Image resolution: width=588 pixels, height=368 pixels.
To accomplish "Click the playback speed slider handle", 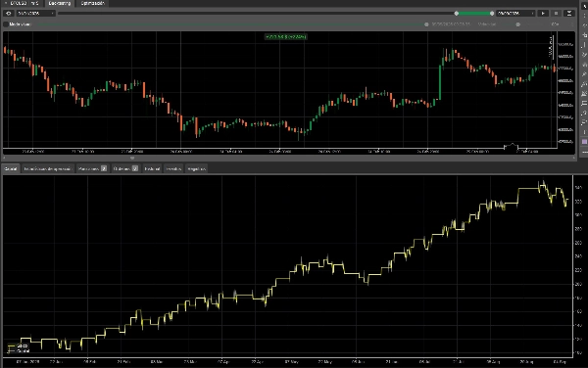I will pyautogui.click(x=517, y=24).
